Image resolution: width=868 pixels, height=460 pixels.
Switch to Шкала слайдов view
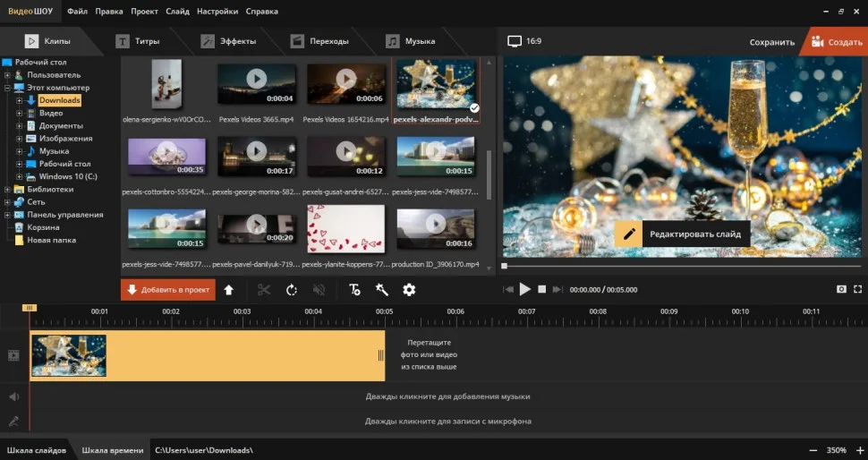37,450
